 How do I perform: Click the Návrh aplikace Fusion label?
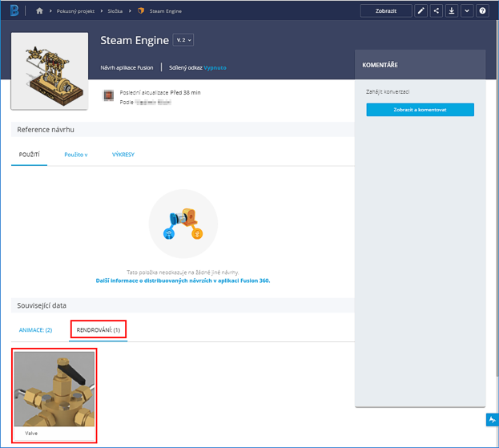coord(127,67)
